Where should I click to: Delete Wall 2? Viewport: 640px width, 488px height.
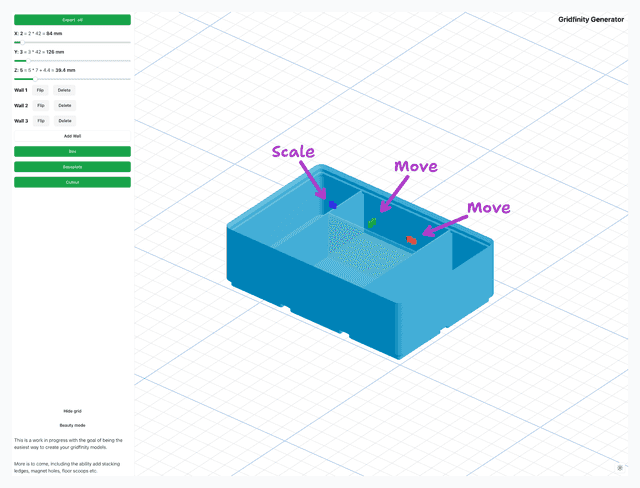[x=64, y=105]
